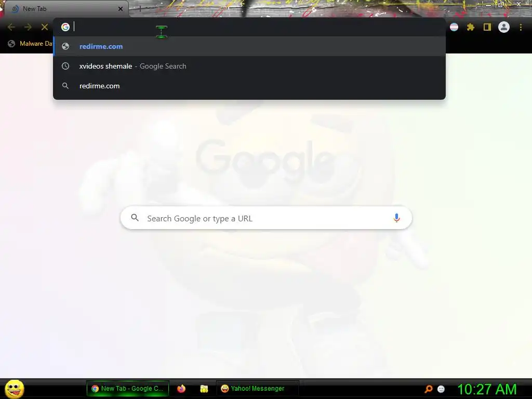Screen dimensions: 532x399
Task: Open a new tab with plus button
Action: 140,9
